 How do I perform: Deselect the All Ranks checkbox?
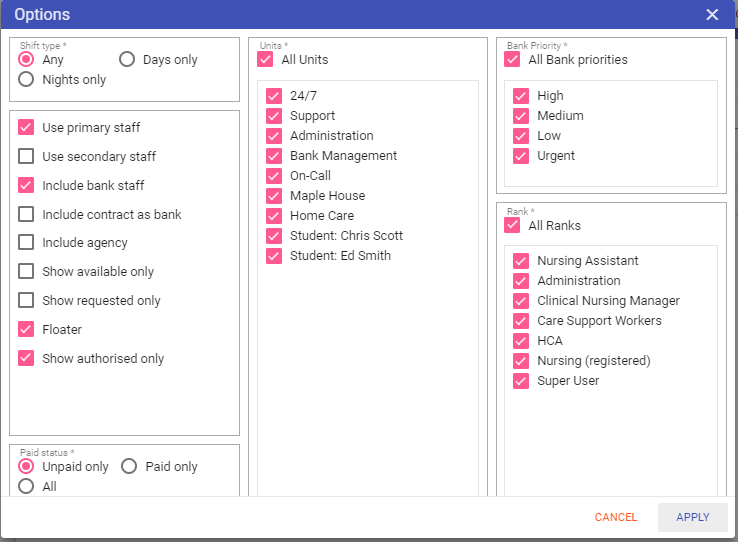(513, 226)
